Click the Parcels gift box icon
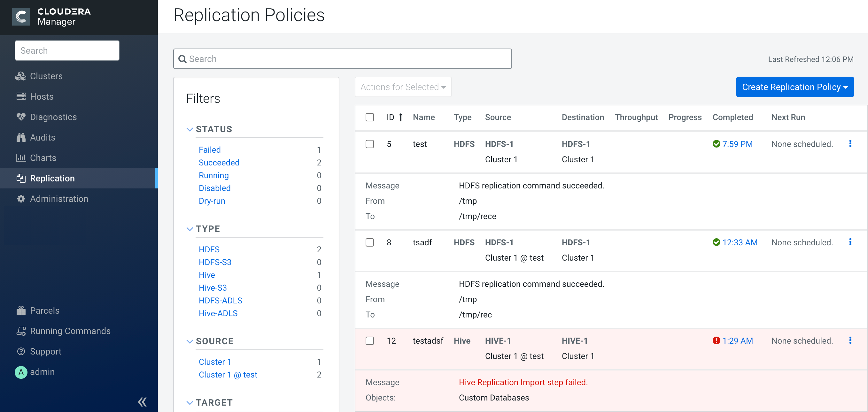 tap(20, 310)
